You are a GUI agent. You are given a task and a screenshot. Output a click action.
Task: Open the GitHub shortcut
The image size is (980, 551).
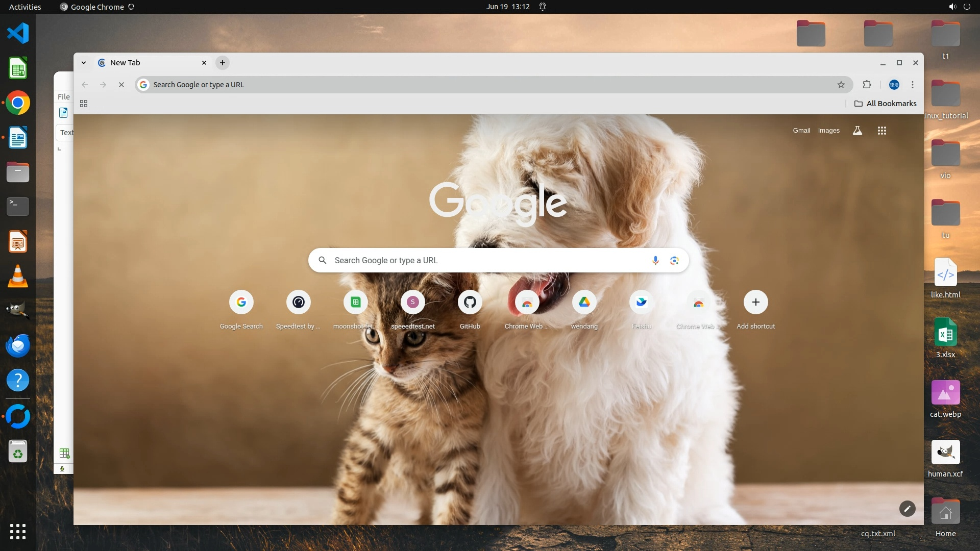coord(470,303)
